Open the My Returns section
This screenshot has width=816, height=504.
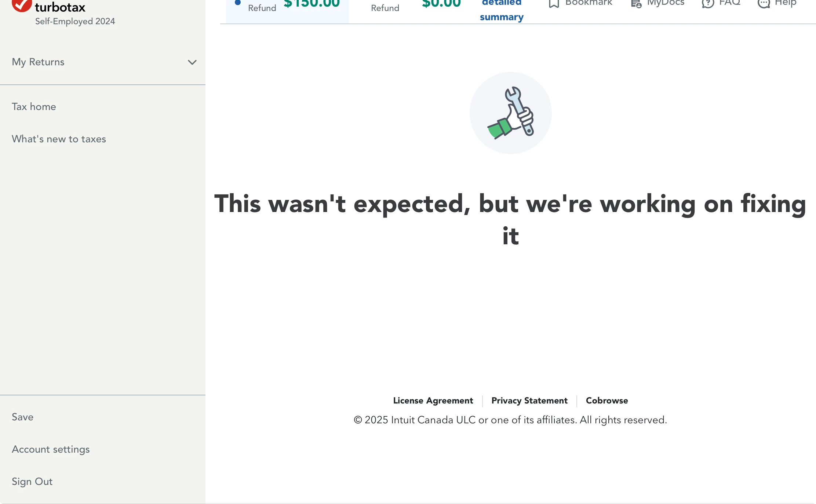coord(38,62)
